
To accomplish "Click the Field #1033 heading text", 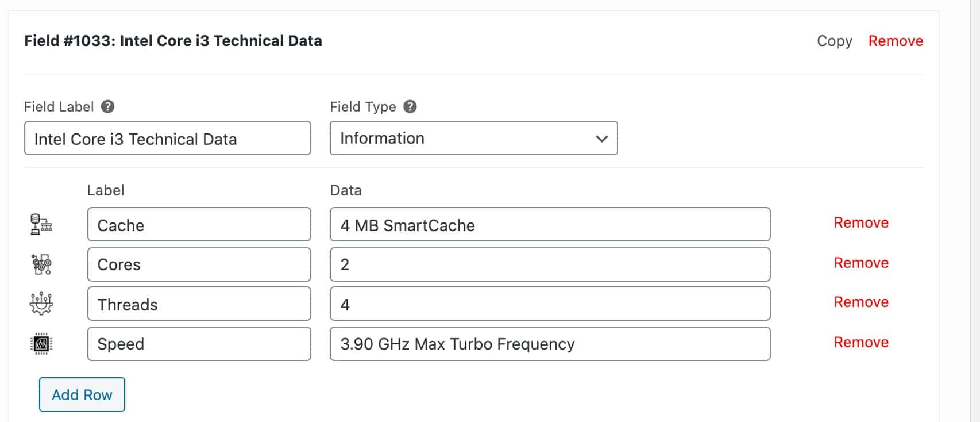I will tap(173, 41).
